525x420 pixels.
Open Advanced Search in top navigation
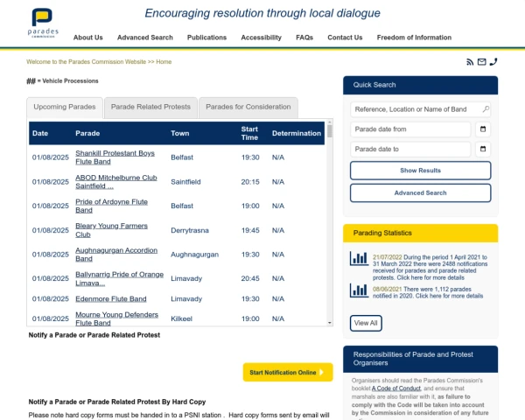[x=145, y=38]
